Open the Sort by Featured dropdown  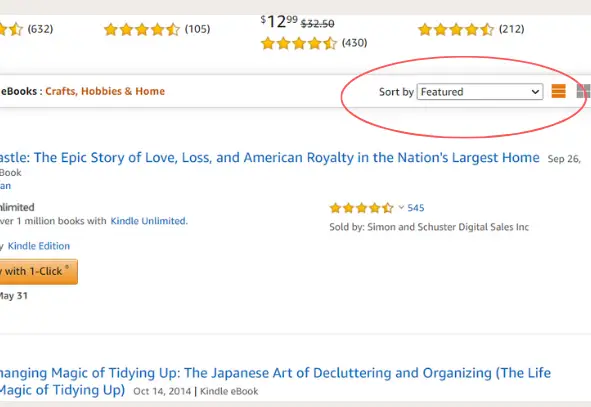pyautogui.click(x=480, y=92)
